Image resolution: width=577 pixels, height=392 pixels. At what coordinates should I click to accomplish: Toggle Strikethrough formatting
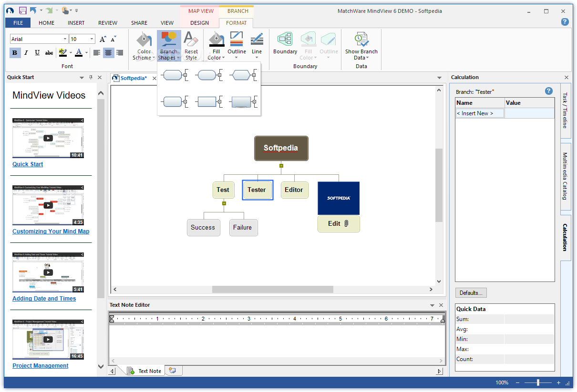pyautogui.click(x=49, y=52)
